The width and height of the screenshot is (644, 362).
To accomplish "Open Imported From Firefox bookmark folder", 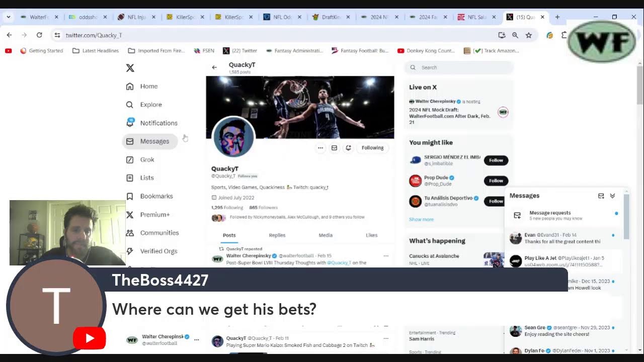I will [x=156, y=51].
